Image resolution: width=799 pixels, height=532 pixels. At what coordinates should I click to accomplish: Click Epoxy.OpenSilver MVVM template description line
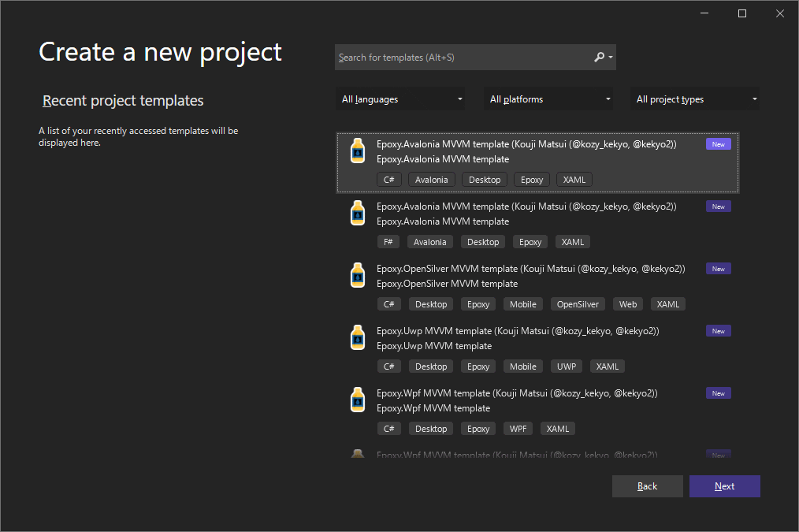pyautogui.click(x=447, y=284)
